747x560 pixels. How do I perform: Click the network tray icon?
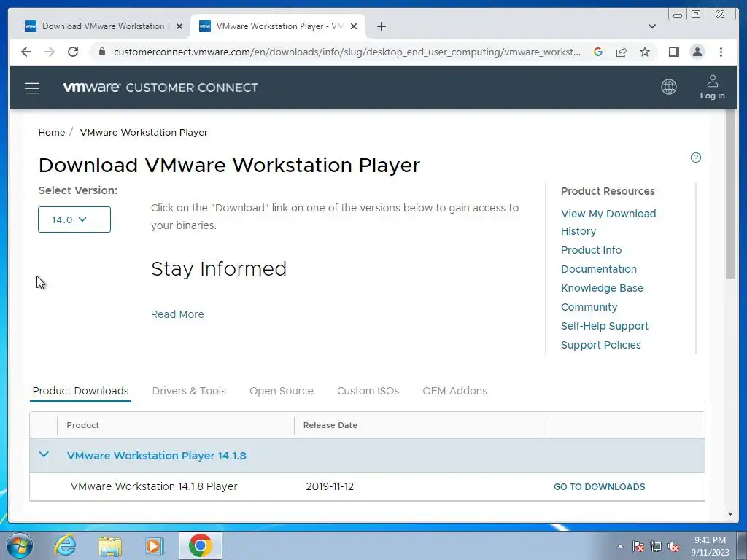point(656,546)
